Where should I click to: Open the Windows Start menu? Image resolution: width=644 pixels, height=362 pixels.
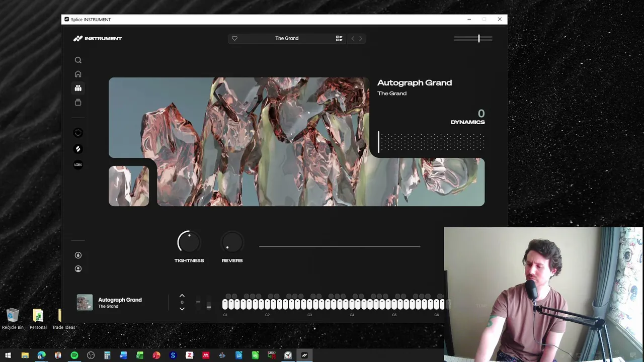pyautogui.click(x=8, y=355)
